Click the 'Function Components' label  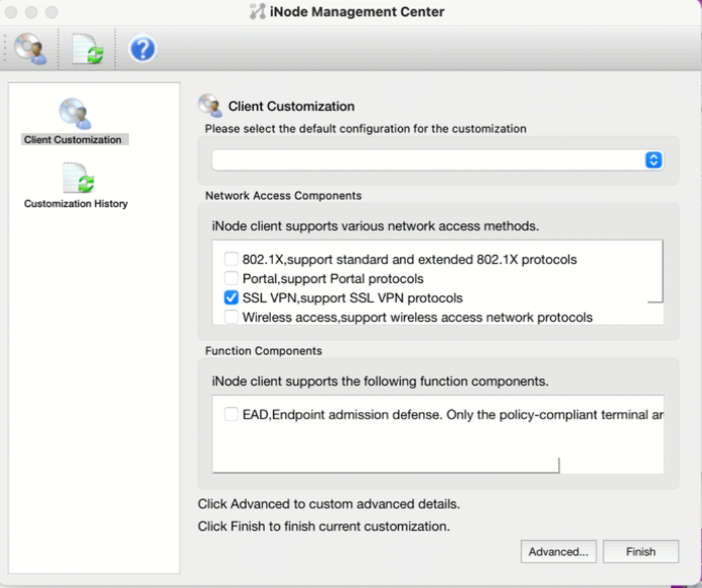coord(263,350)
